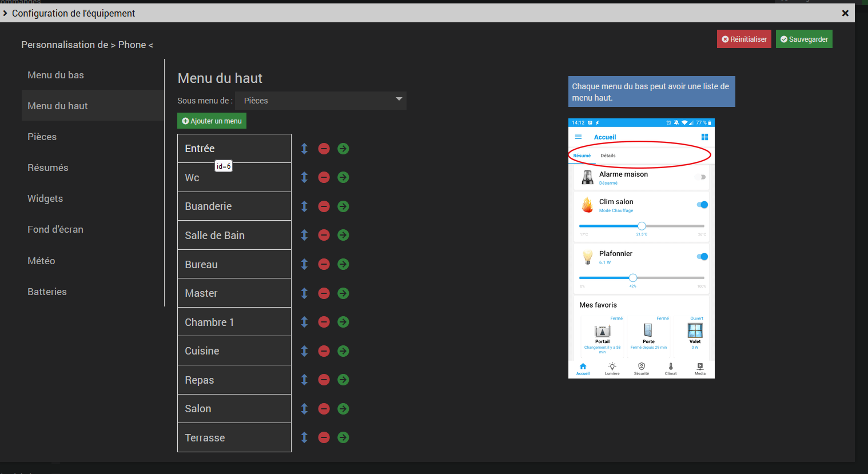Image resolution: width=868 pixels, height=474 pixels.
Task: Go to the Fond d'écran section
Action: (x=55, y=229)
